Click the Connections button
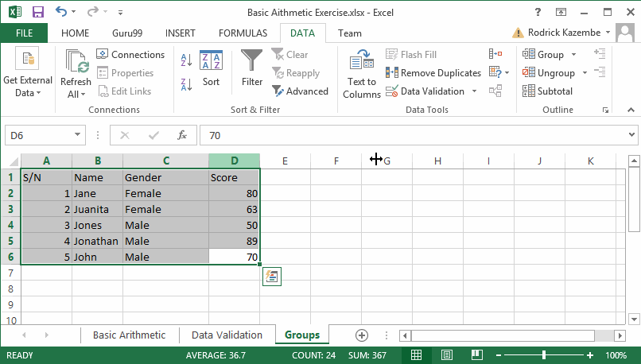This screenshot has height=364, width=641. point(130,55)
